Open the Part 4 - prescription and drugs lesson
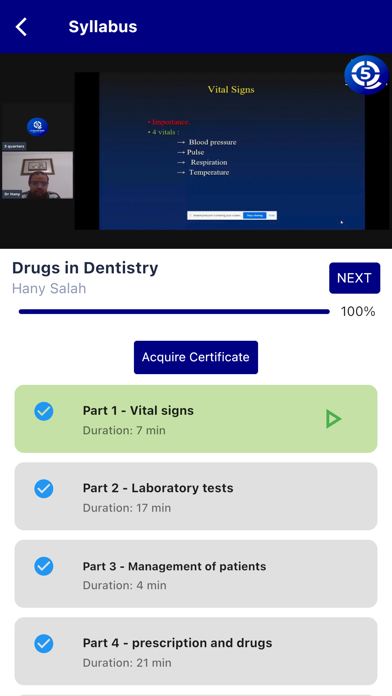This screenshot has width=392, height=696. [196, 651]
